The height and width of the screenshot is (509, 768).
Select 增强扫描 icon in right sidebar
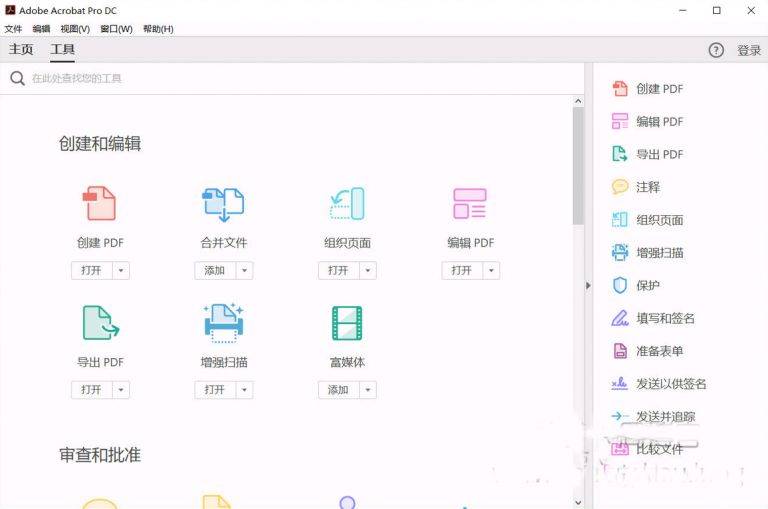620,252
